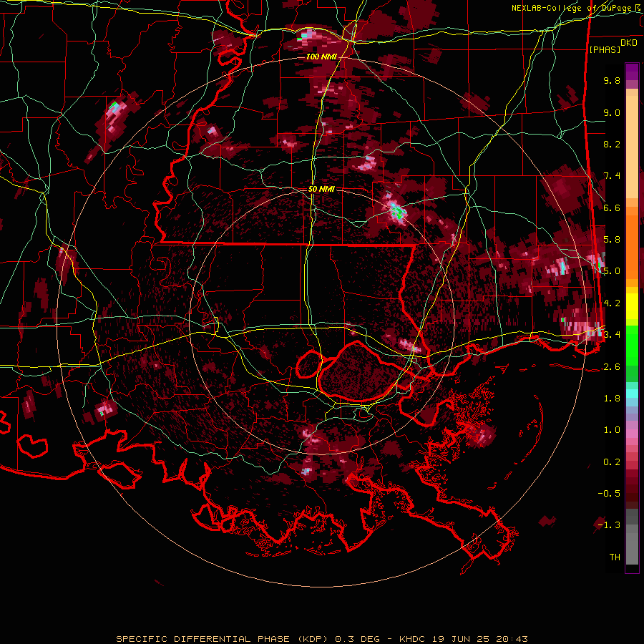The height and width of the screenshot is (644, 644).
Task: Click the 50 NMI range ring label
Action: pyautogui.click(x=321, y=189)
